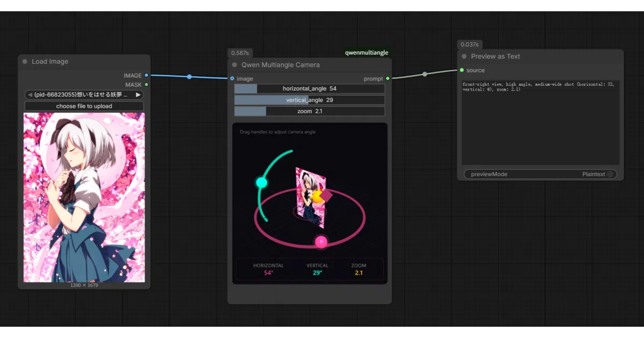Screen dimensions: 644x338
Task: Collapse the Preview as Text node dot
Action: 464,56
